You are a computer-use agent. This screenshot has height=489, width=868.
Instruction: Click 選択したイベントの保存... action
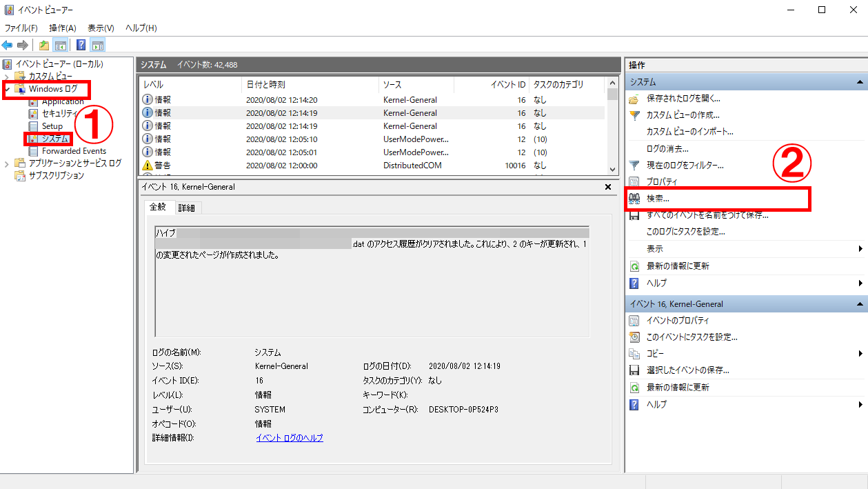687,370
